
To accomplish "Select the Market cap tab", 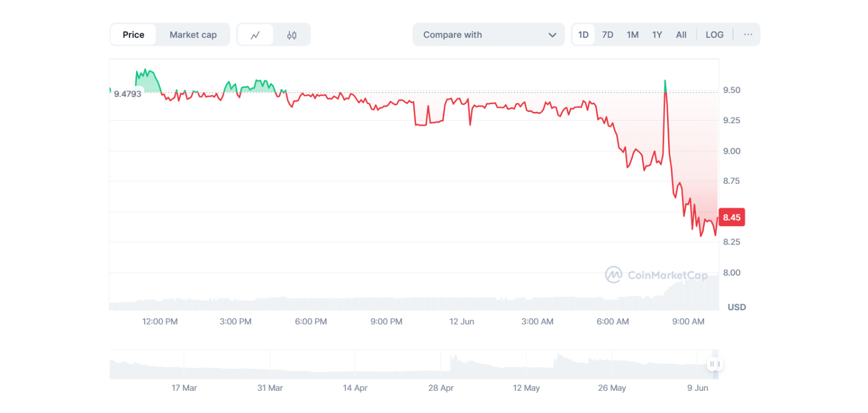I will 193,35.
